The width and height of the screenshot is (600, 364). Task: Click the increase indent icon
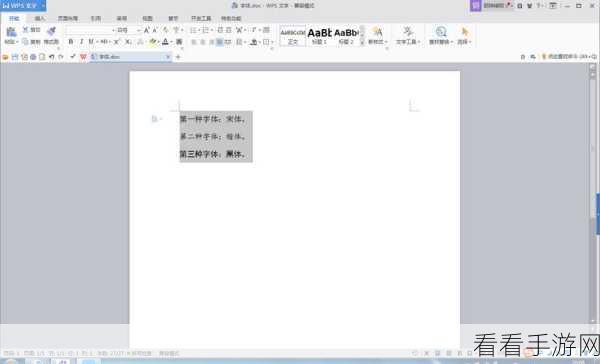pos(228,30)
